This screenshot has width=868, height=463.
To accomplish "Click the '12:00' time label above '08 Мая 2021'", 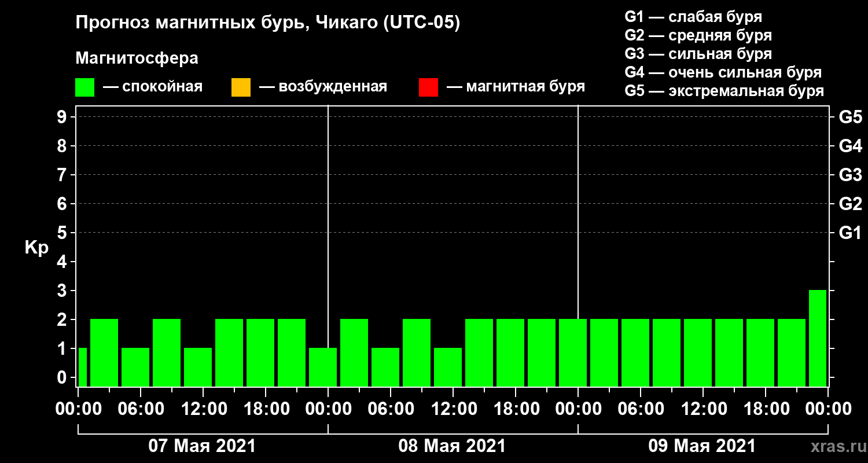I will 454,409.
